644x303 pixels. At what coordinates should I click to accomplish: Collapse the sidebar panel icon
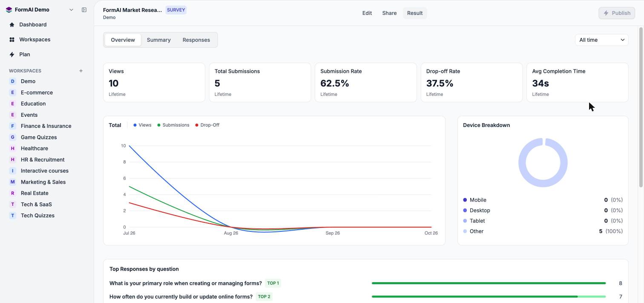pyautogui.click(x=84, y=10)
